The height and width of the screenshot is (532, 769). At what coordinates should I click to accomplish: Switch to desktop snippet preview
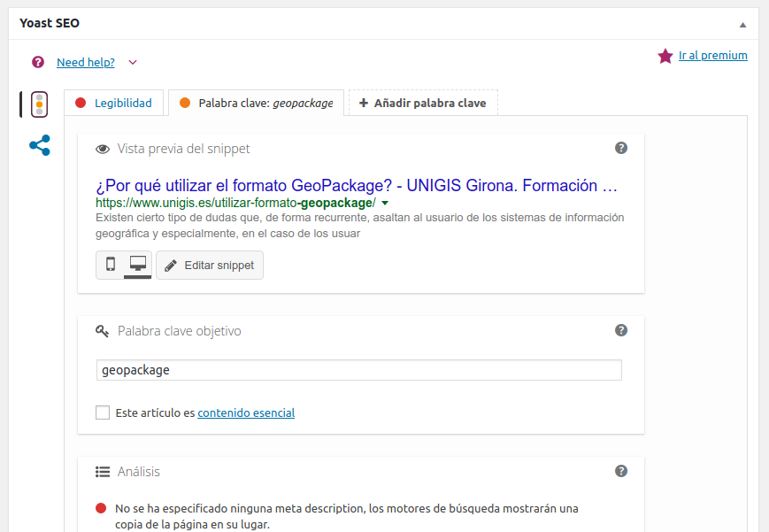tap(138, 265)
